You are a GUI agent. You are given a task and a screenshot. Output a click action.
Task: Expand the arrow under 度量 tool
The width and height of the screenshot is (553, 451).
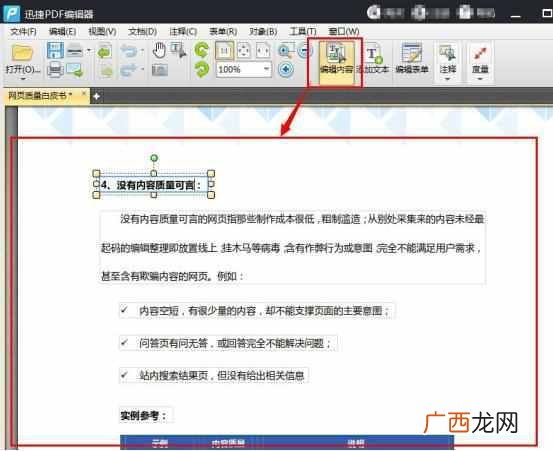[x=480, y=79]
